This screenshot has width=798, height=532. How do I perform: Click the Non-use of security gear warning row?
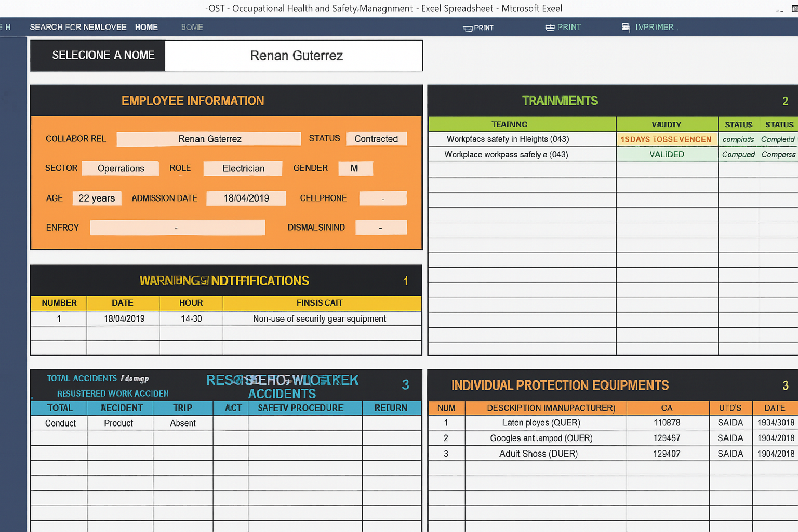click(319, 318)
